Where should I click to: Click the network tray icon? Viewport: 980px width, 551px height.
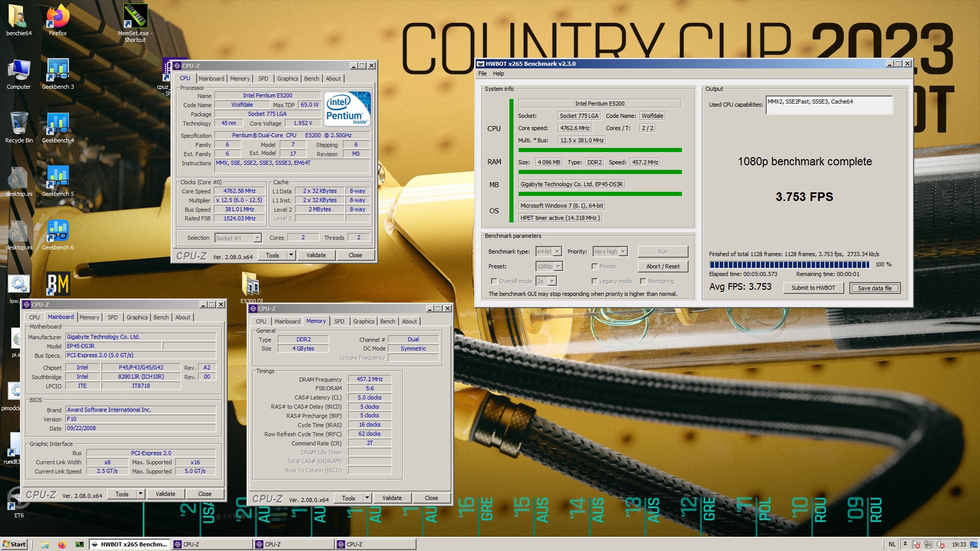point(928,544)
